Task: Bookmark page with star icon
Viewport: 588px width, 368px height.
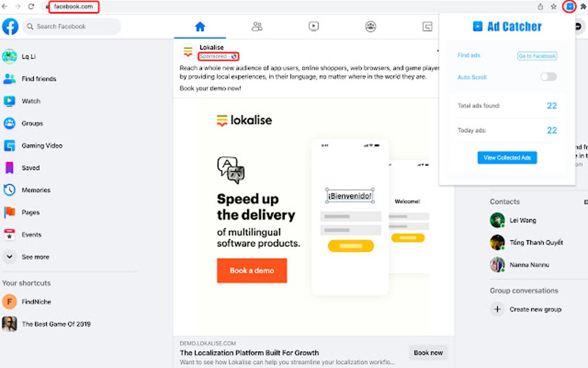Action: (x=553, y=6)
